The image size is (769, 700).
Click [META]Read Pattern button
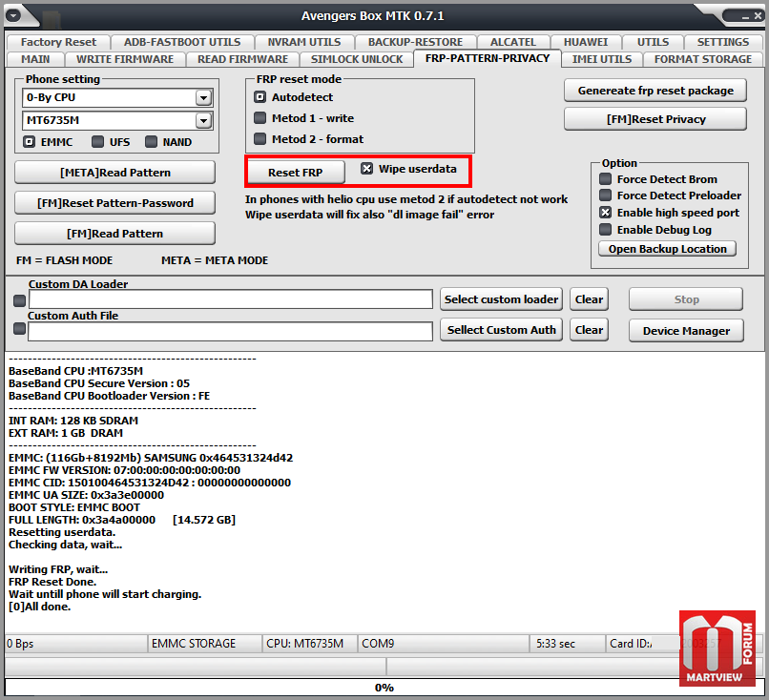(x=115, y=173)
